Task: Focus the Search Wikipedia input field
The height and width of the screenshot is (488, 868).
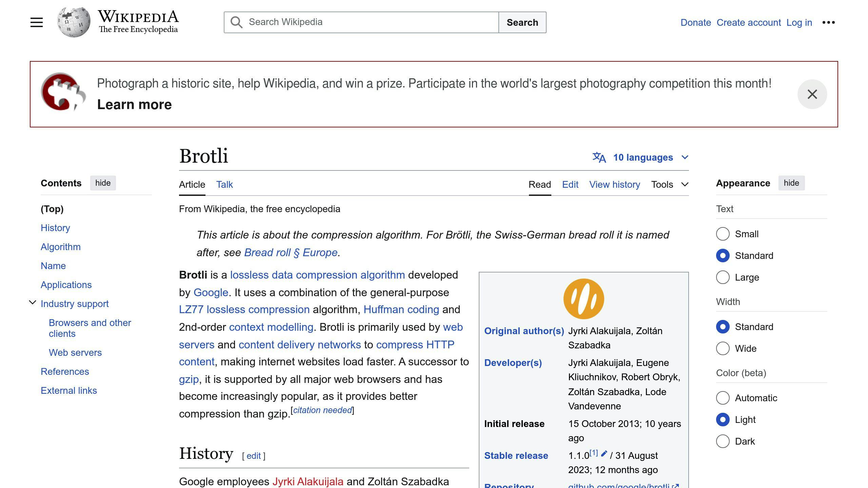Action: (361, 22)
